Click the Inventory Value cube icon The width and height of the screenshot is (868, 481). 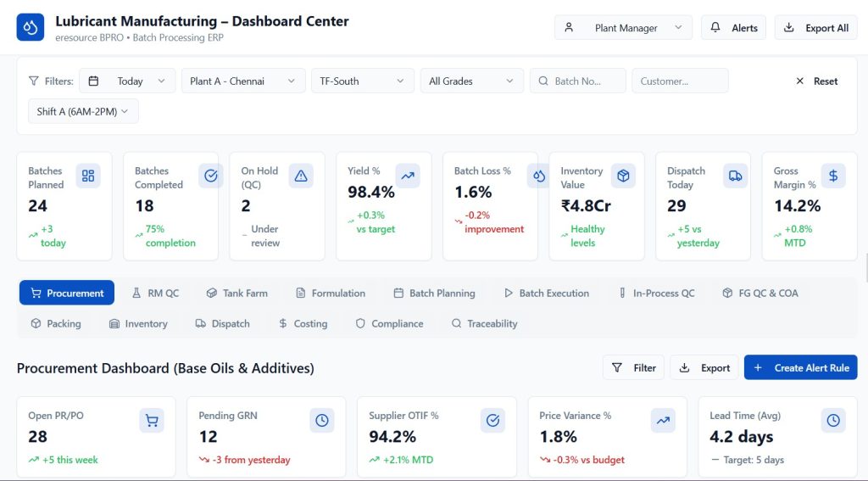point(623,176)
